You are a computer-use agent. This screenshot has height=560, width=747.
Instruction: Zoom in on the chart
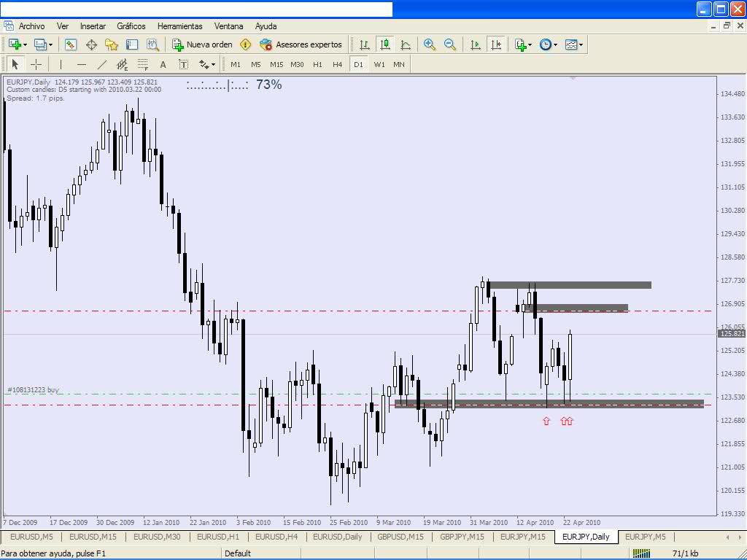[x=429, y=44]
